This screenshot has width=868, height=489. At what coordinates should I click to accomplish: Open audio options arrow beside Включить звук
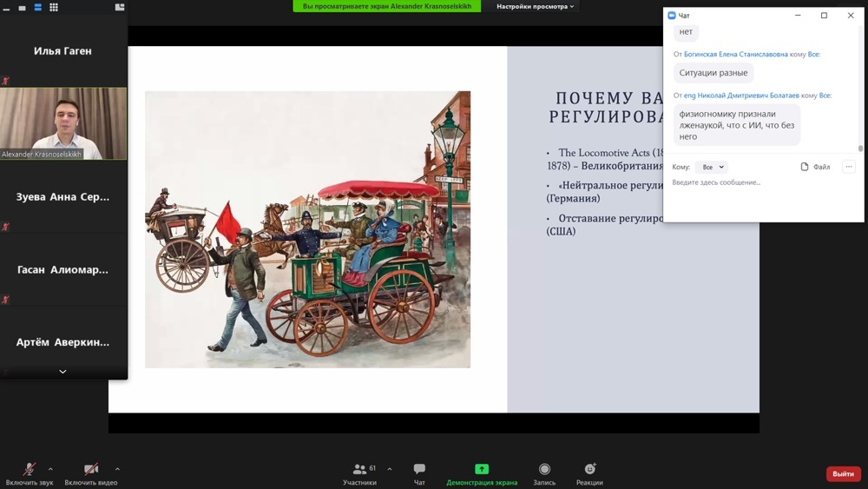pos(50,469)
